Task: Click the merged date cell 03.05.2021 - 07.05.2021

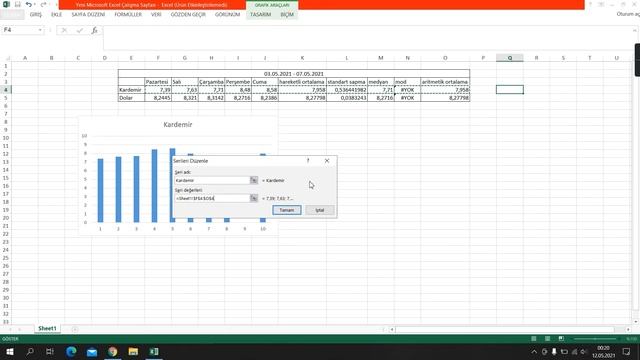Action: click(294, 74)
